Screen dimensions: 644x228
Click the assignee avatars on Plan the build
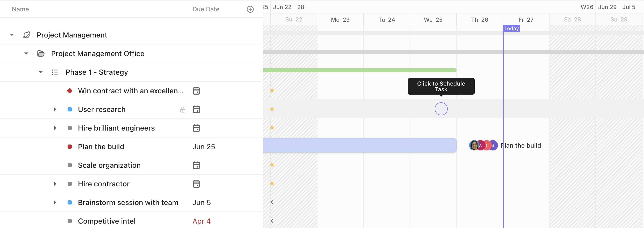pos(483,145)
